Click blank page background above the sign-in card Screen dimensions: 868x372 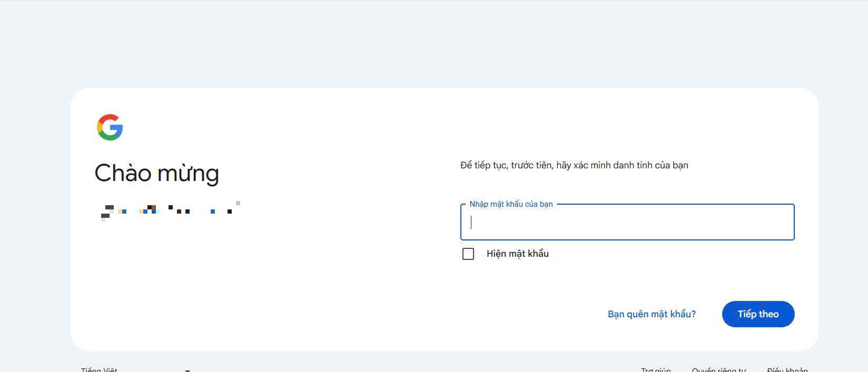pos(434,42)
